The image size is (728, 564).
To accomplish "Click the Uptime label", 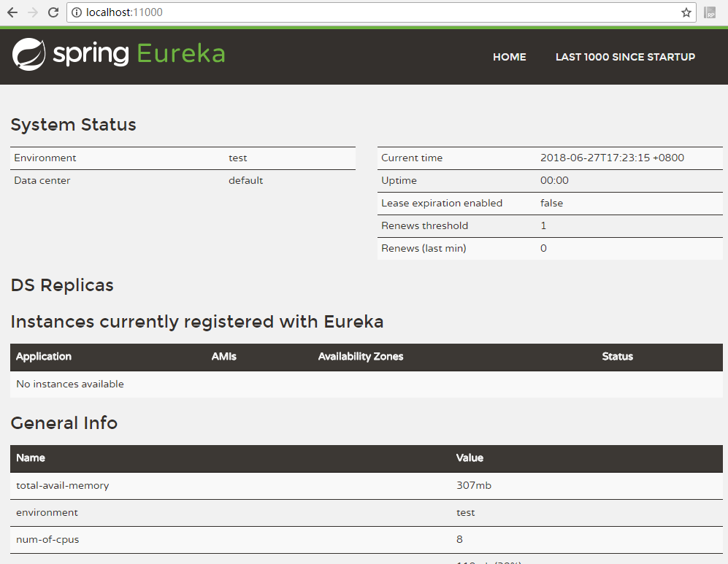I will coord(399,180).
